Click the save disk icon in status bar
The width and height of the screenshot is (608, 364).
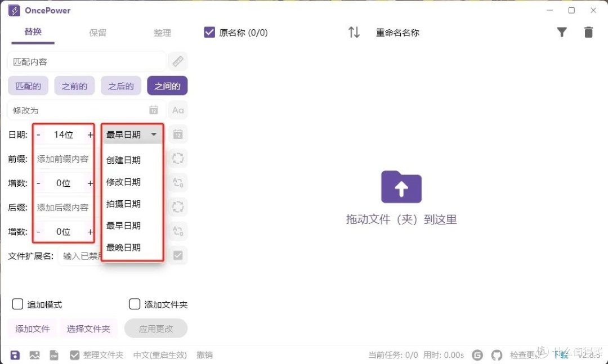(15, 354)
